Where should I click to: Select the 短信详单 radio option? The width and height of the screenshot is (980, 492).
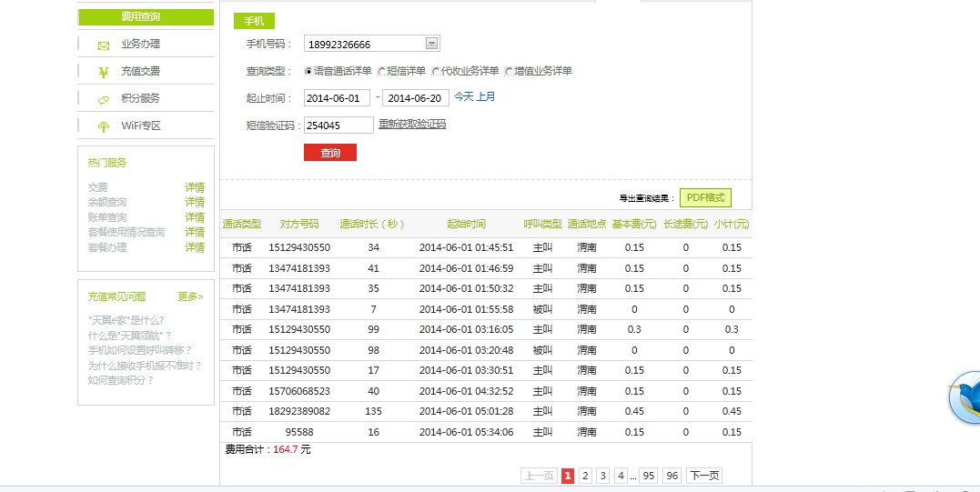pos(381,71)
